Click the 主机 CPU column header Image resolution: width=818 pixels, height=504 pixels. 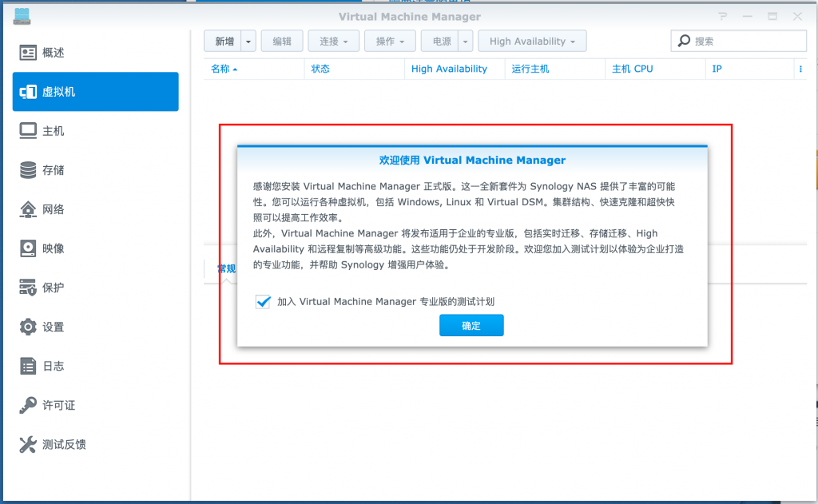click(655, 69)
